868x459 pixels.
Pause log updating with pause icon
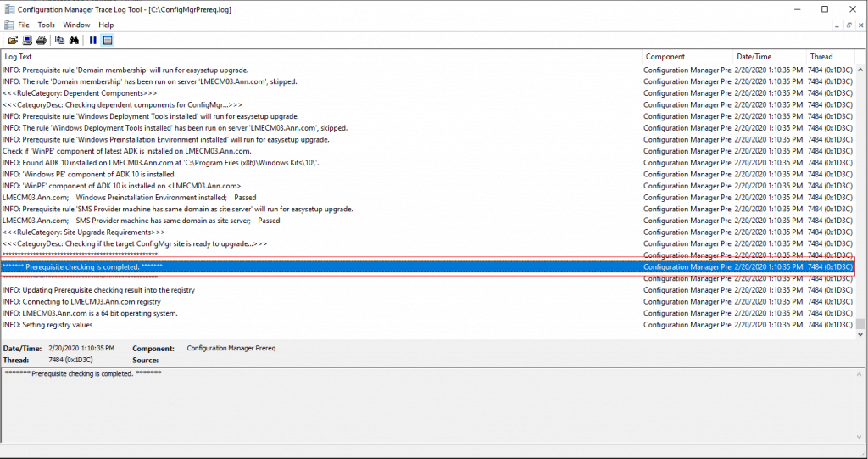tap(93, 40)
